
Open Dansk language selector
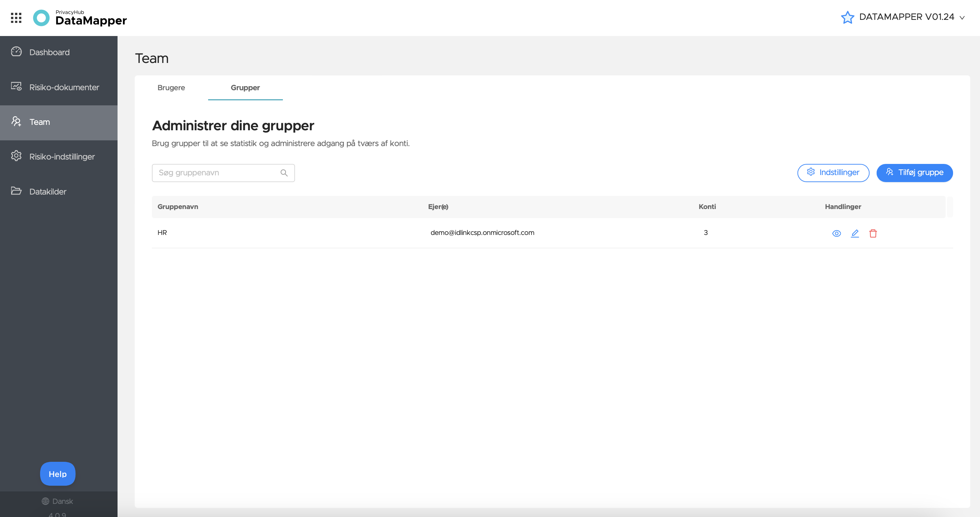58,501
